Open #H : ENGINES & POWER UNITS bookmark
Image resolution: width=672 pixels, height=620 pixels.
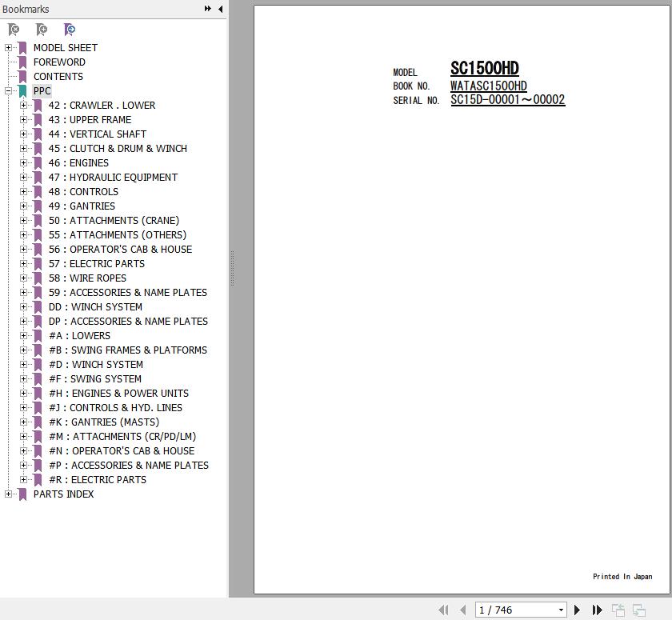[x=118, y=394]
